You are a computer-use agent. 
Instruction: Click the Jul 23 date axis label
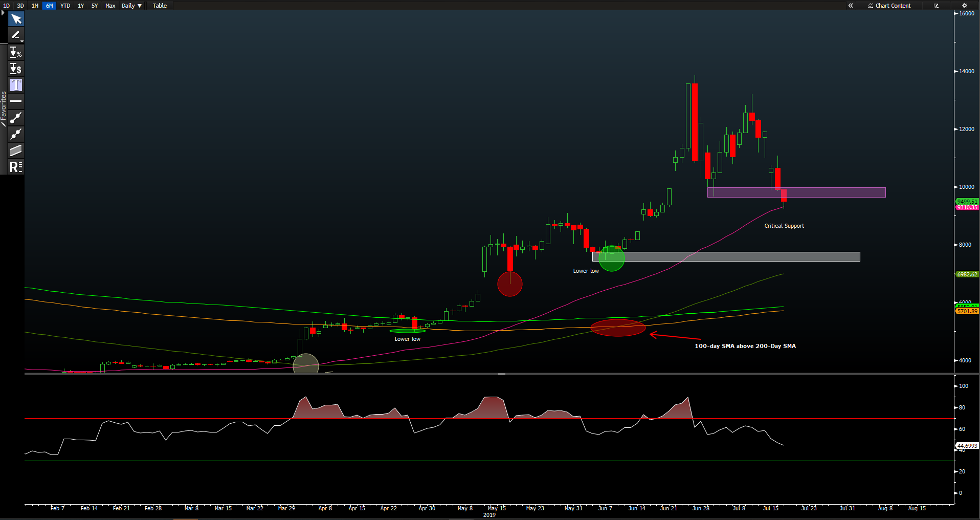[809, 508]
